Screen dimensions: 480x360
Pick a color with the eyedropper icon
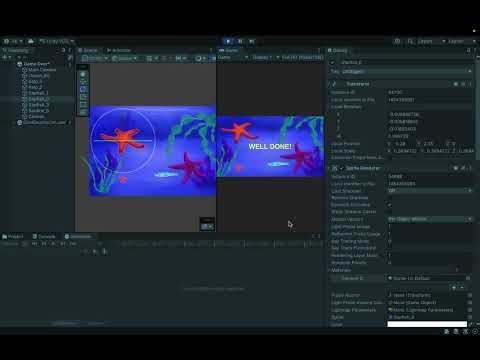coord(471,324)
